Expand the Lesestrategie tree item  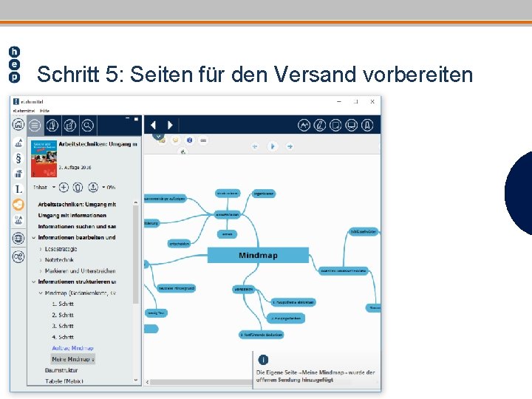coord(41,249)
